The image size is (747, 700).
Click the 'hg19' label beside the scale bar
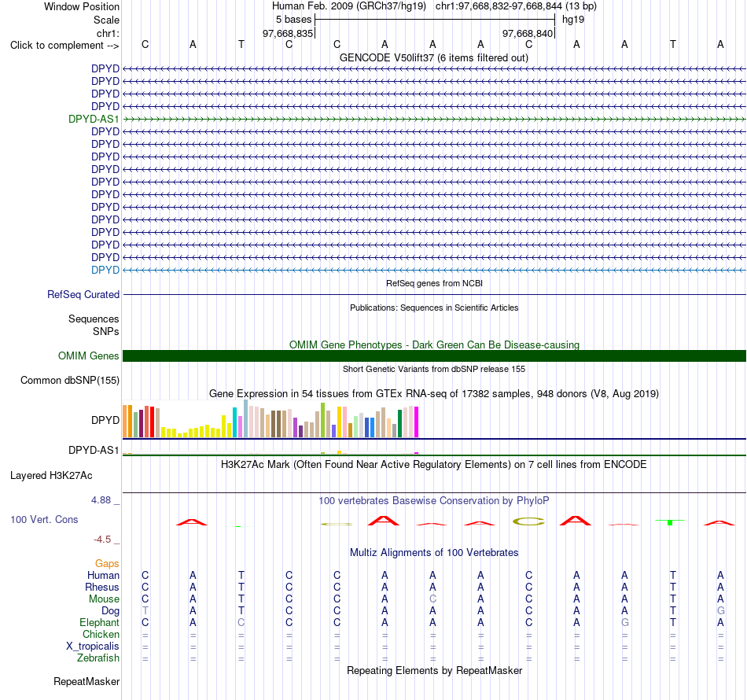pos(573,20)
